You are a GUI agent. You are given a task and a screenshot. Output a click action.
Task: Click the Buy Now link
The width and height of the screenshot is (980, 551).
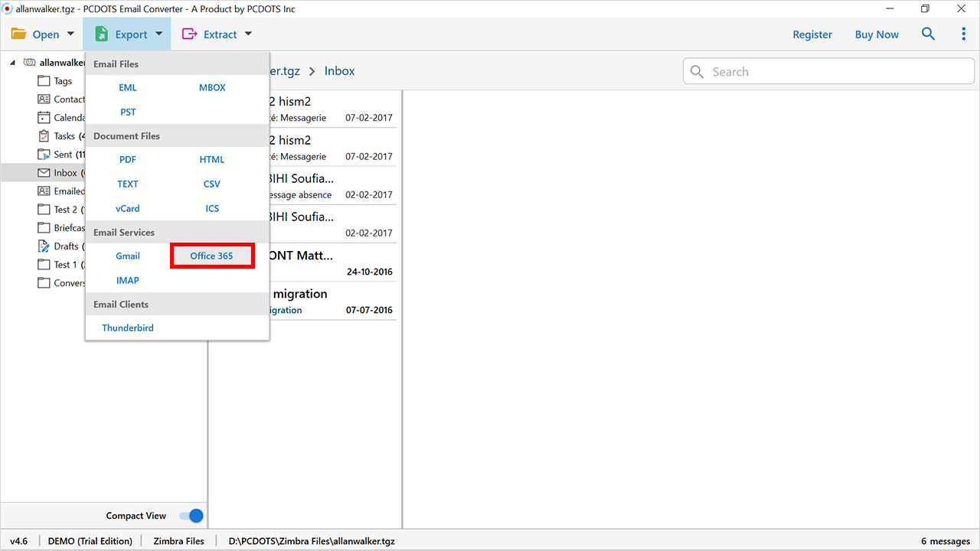tap(877, 34)
